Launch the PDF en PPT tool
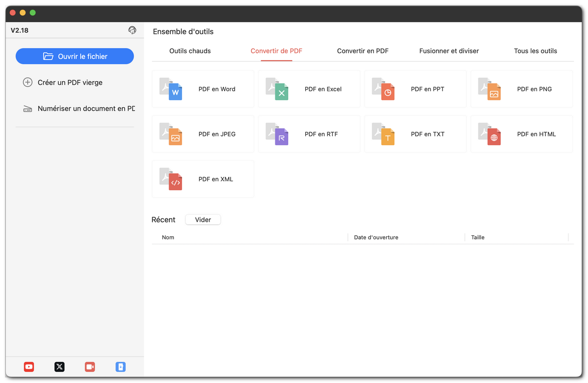This screenshot has height=383, width=588. [x=415, y=89]
